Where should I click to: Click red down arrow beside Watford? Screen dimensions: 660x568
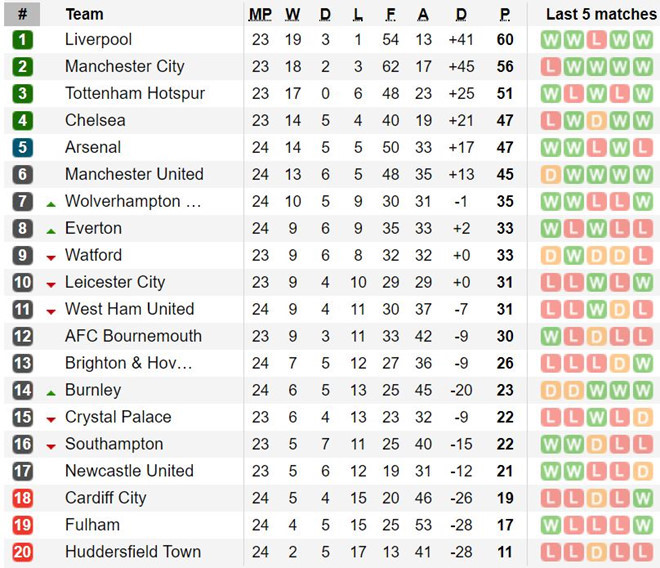(x=51, y=257)
